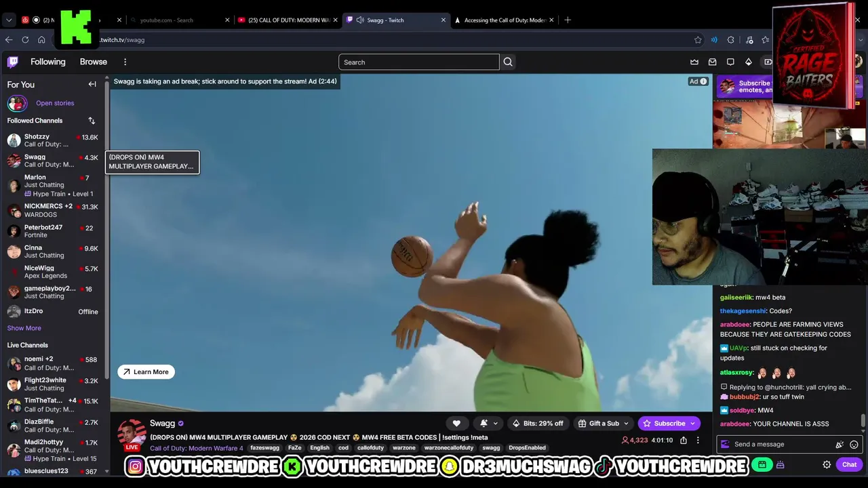Click the Twitch search input field
This screenshot has width=868, height=488.
[x=419, y=62]
